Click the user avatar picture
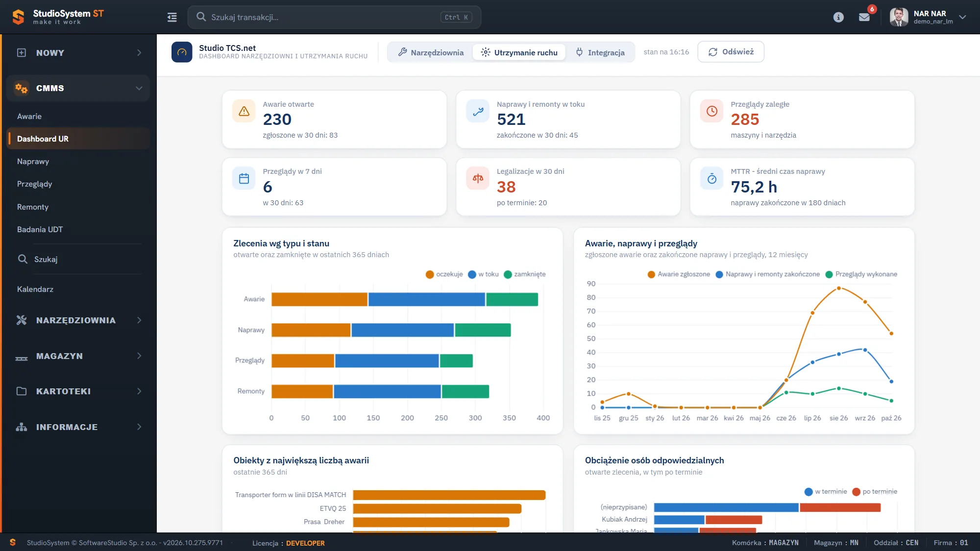The width and height of the screenshot is (980, 551). 899,17
